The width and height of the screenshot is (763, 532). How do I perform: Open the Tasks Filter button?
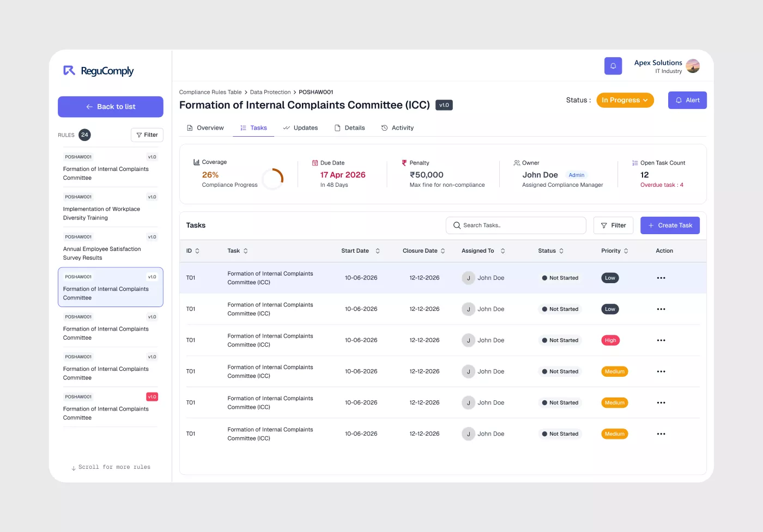pyautogui.click(x=613, y=225)
